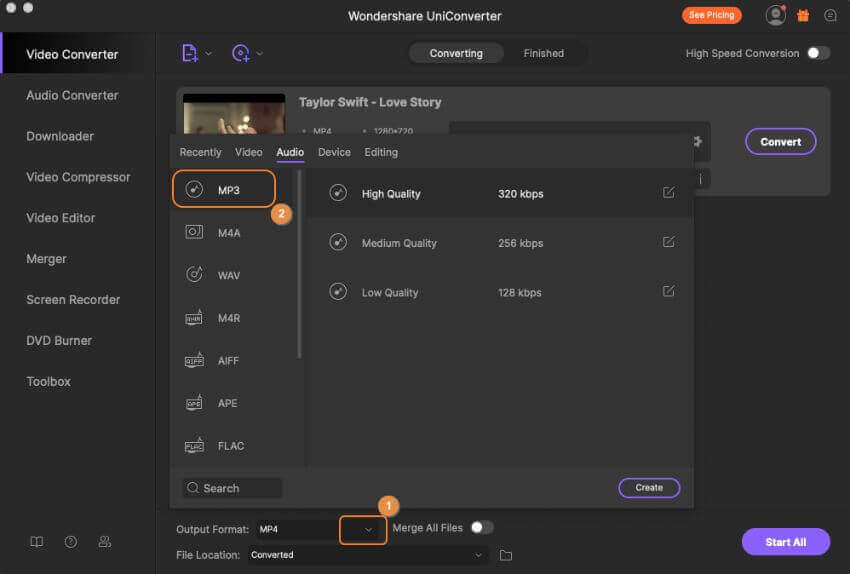Image resolution: width=850 pixels, height=574 pixels.
Task: Click the community users icon
Action: click(x=105, y=541)
